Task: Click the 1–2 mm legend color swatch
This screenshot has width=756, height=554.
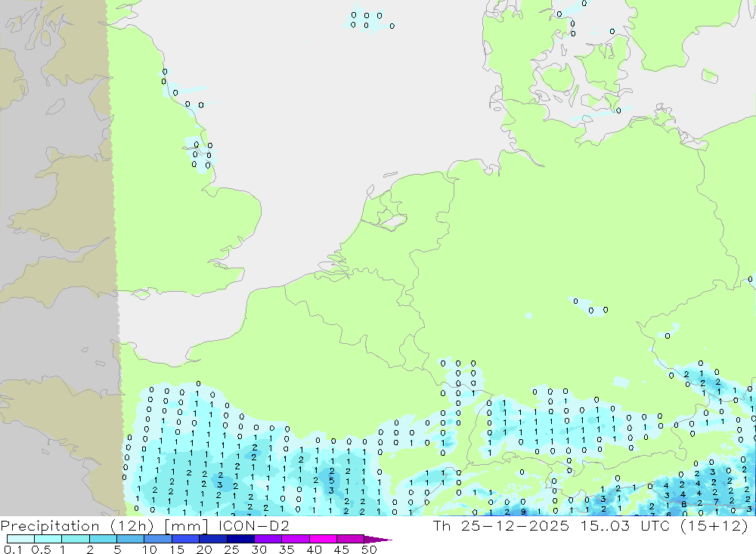Action: [76, 539]
